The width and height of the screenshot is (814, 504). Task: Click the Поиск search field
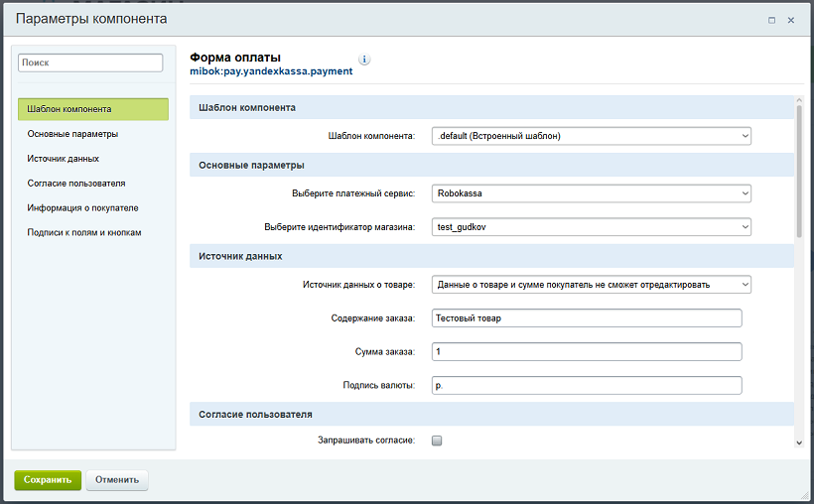90,63
